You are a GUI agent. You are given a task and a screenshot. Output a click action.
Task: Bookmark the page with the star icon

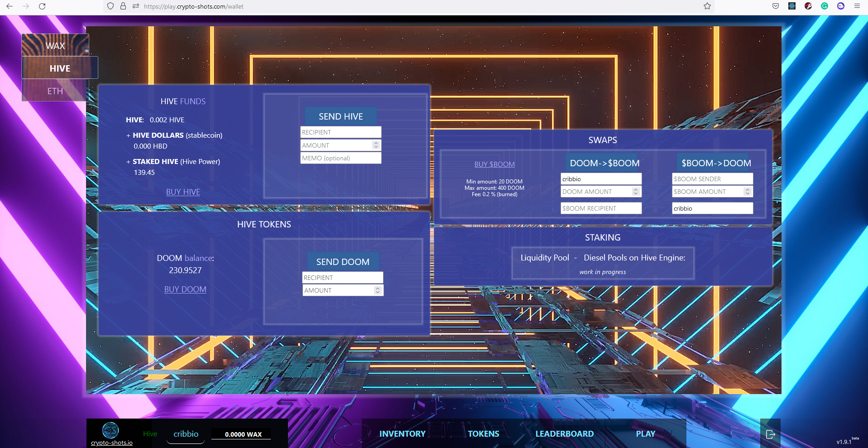707,6
